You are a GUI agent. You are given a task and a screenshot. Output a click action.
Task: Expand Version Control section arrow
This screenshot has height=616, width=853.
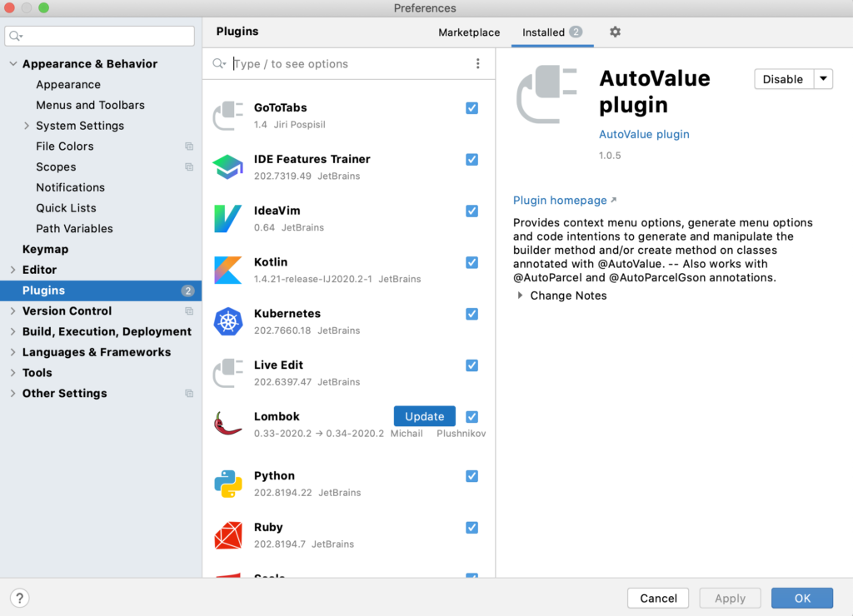click(x=13, y=311)
